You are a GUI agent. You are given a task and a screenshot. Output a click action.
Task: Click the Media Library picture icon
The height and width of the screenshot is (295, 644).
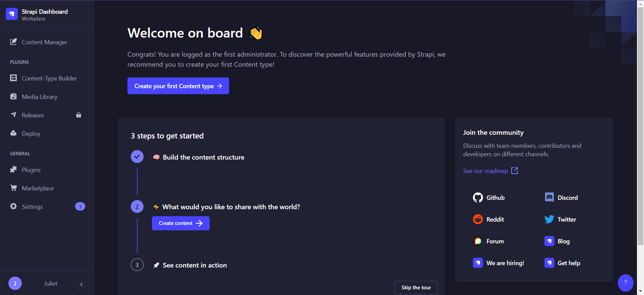click(x=13, y=97)
